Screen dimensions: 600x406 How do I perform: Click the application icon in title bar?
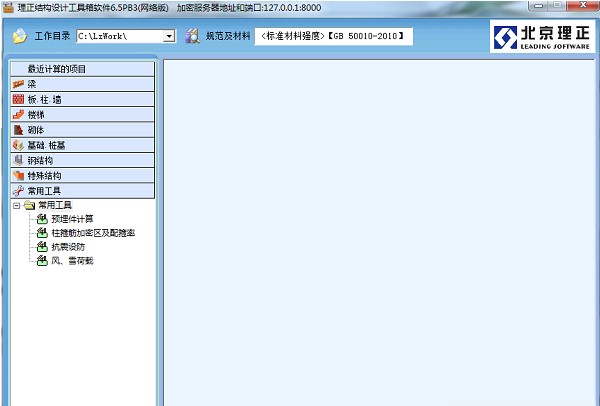tap(8, 7)
